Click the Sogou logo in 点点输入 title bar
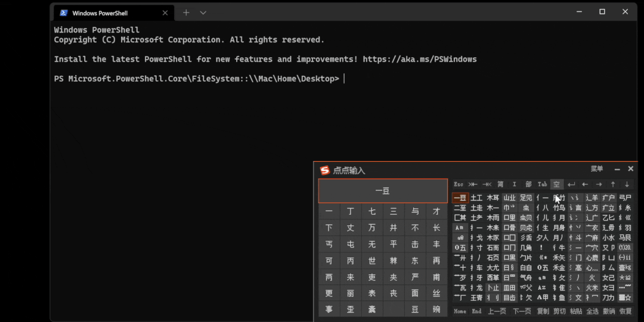The width and height of the screenshot is (644, 322). (325, 171)
